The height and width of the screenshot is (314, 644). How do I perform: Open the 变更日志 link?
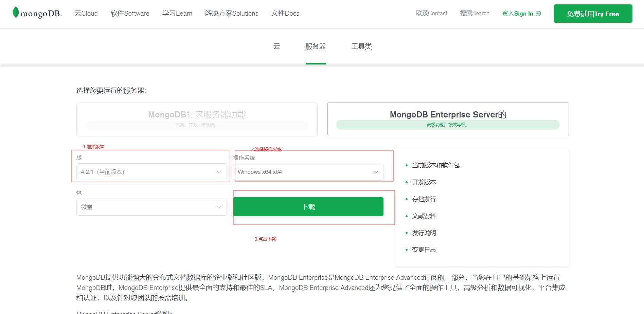pos(424,250)
